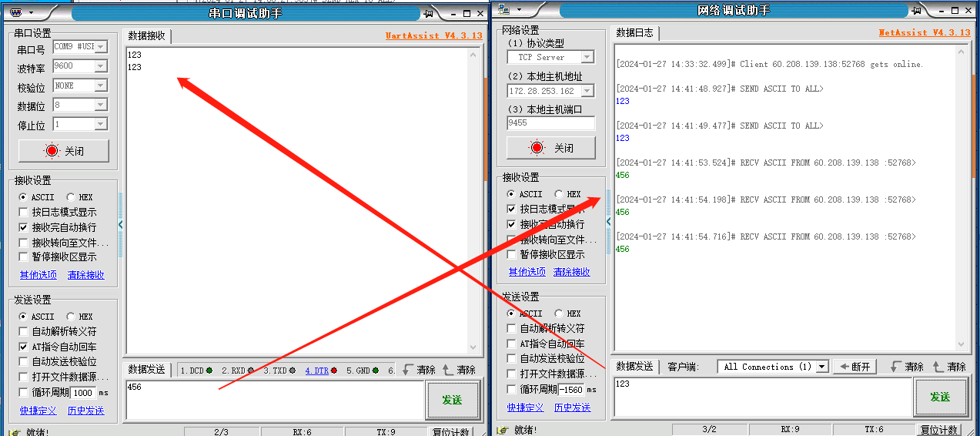Image resolution: width=980 pixels, height=436 pixels.
Task: Switch to the 数据日志 tab
Action: point(635,32)
